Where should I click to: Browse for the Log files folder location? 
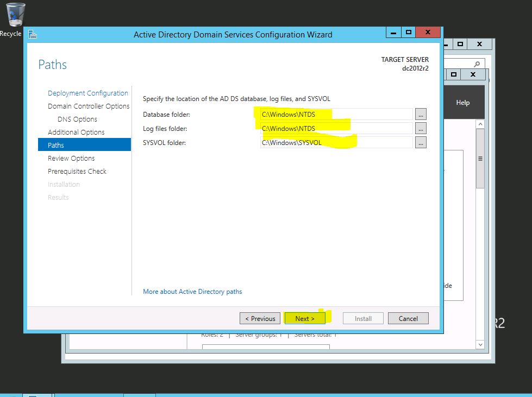(421, 129)
